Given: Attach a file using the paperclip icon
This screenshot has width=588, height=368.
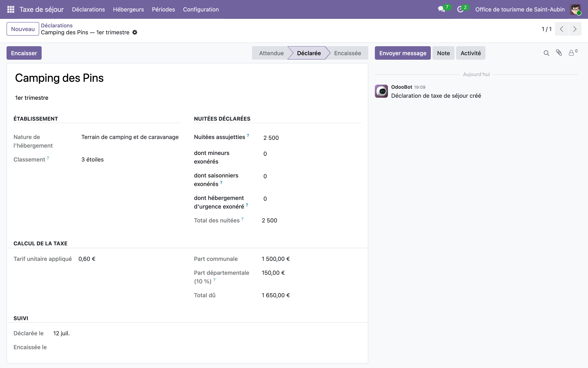Looking at the screenshot, I should point(559,53).
